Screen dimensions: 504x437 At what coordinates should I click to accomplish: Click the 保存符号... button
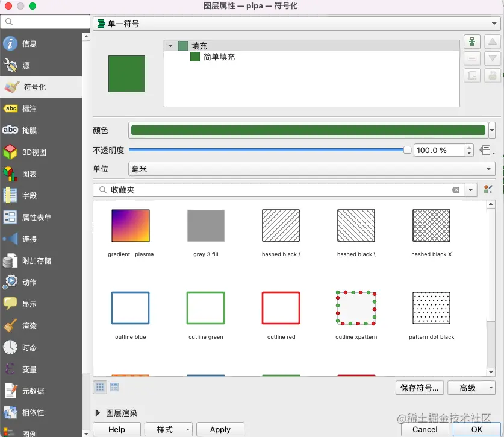point(420,388)
